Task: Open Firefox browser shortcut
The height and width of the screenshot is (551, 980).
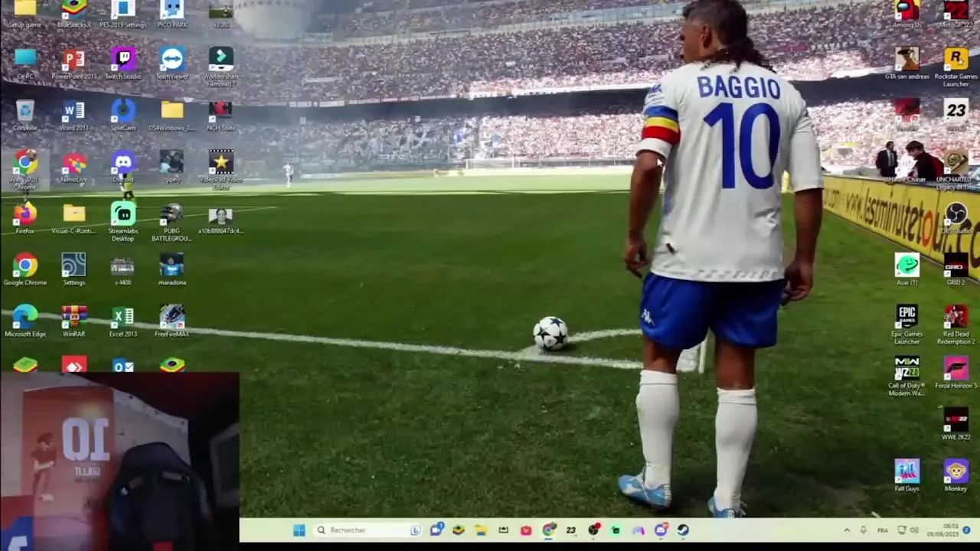Action: point(24,218)
